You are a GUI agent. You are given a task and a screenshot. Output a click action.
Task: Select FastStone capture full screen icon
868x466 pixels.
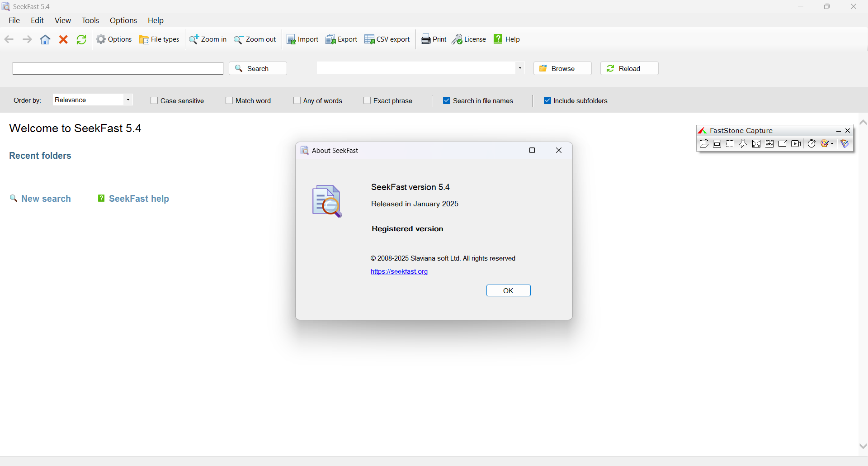point(756,144)
